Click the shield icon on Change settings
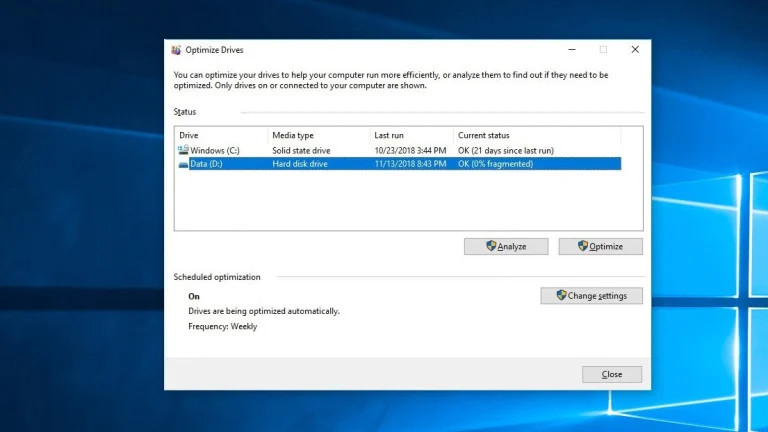Screen dimensions: 768x432 click(561, 296)
